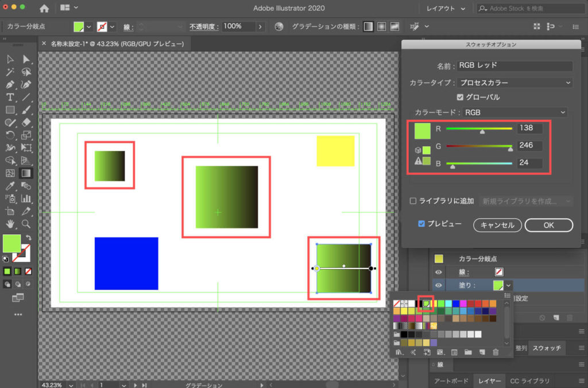Click the キャンセル button
The height and width of the screenshot is (388, 588).
point(497,225)
